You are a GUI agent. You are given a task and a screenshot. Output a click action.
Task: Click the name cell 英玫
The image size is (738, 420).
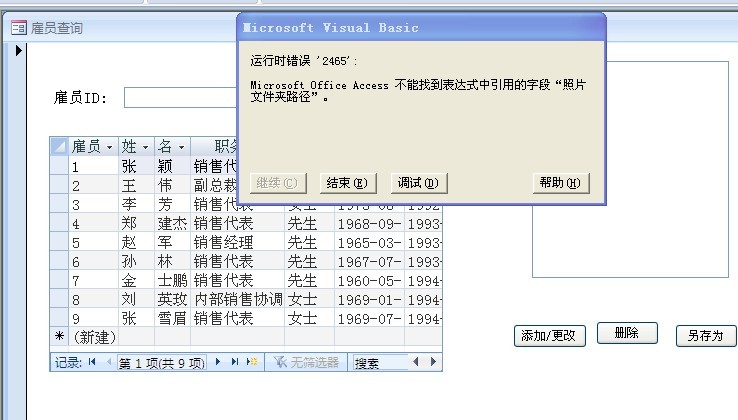pyautogui.click(x=172, y=299)
